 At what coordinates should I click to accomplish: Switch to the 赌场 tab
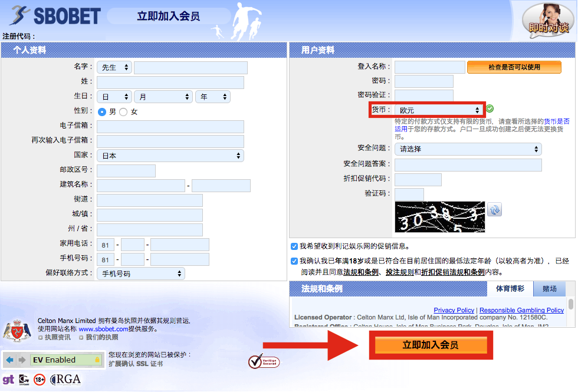[x=550, y=289]
